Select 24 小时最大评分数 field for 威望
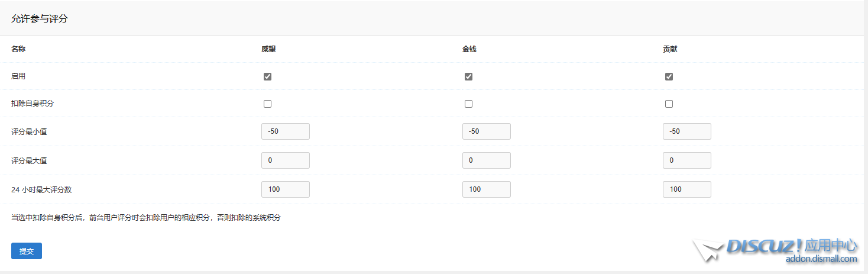 pos(285,189)
